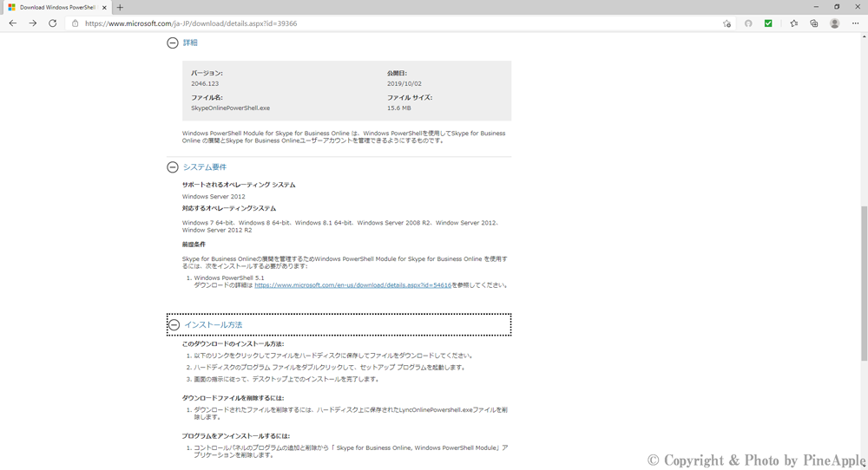Reload the page with the refresh icon
868x470 pixels.
[52, 23]
